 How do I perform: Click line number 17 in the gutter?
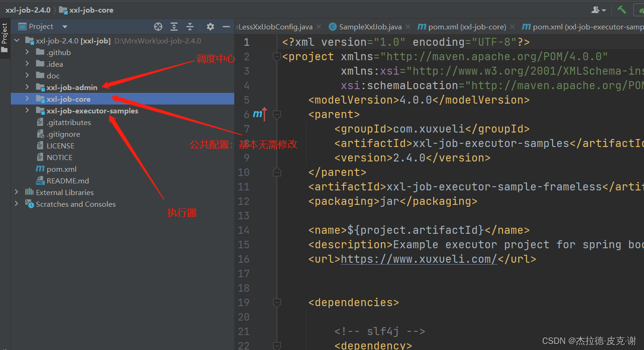[x=244, y=273]
